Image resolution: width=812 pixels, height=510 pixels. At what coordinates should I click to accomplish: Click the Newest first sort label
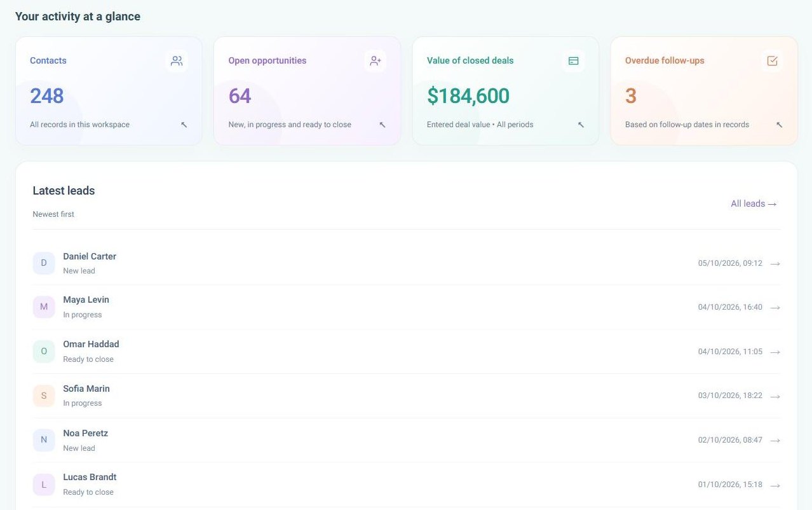53,214
